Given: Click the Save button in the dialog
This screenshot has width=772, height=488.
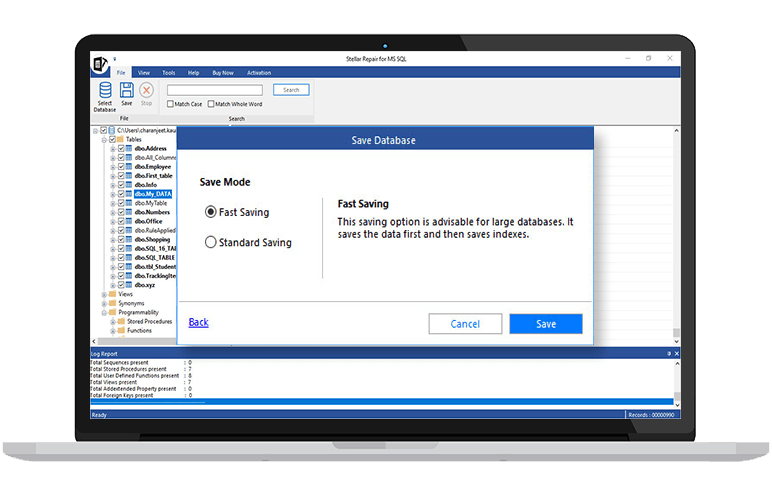Looking at the screenshot, I should [x=546, y=324].
